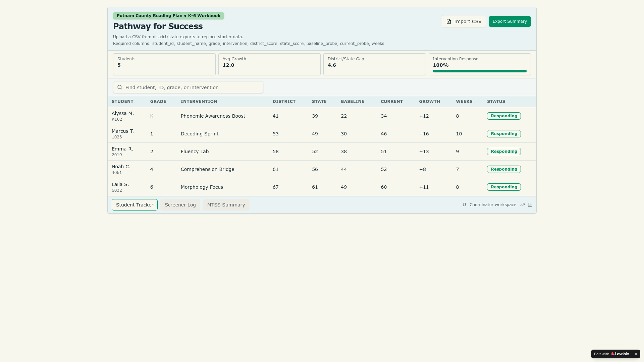This screenshot has width=644, height=362.
Task: Click Fluency Lab intervention cell
Action: pyautogui.click(x=195, y=152)
